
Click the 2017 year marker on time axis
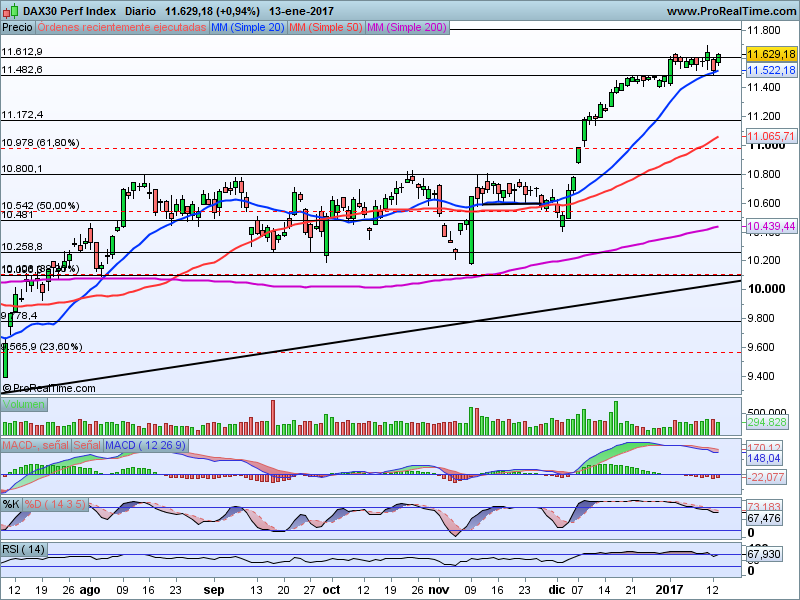click(669, 590)
